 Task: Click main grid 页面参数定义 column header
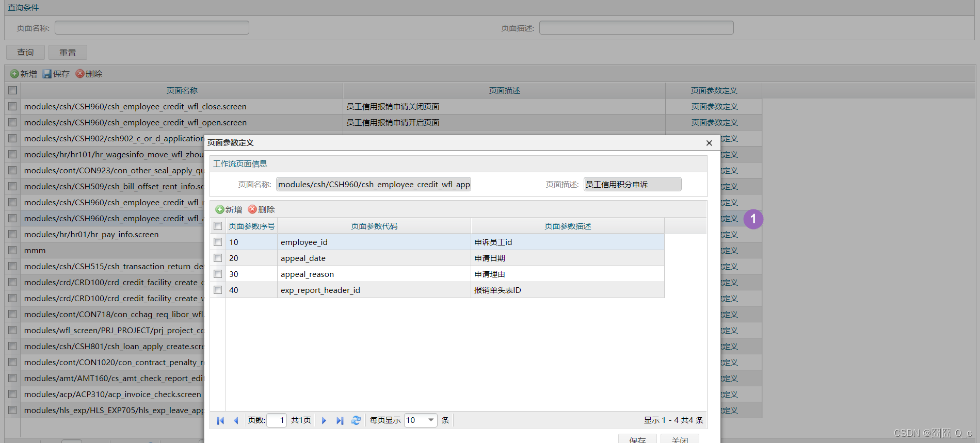pyautogui.click(x=714, y=90)
